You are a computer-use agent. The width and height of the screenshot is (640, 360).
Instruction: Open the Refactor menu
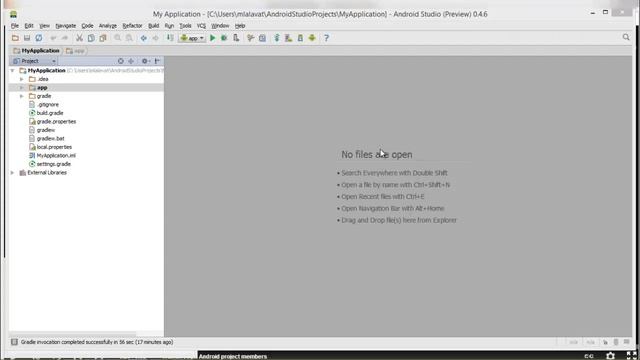pos(132,26)
